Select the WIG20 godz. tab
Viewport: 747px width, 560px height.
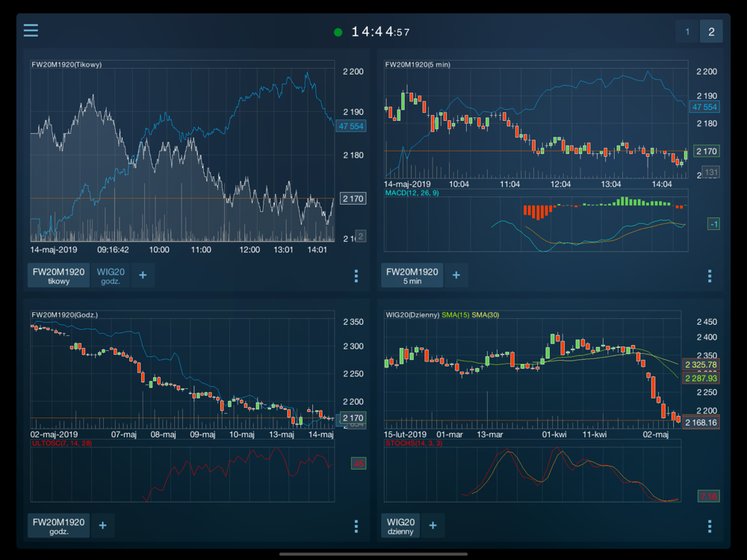[111, 276]
